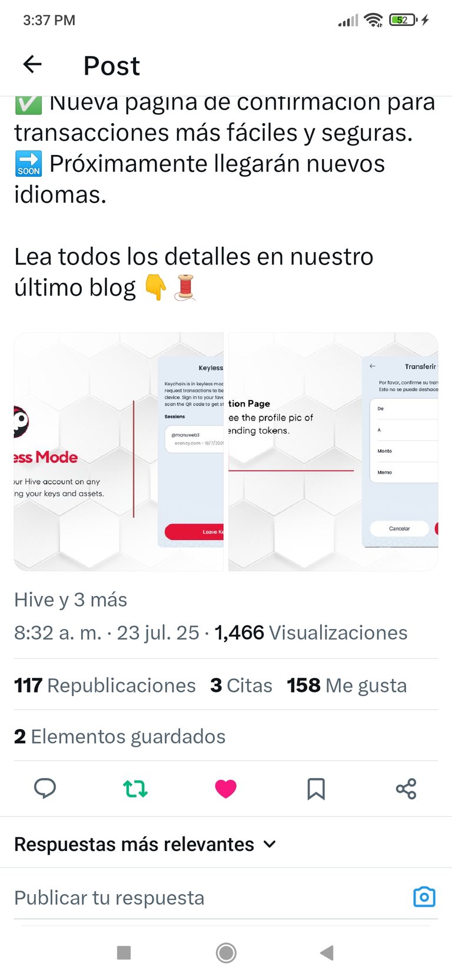Open the Keyless Mode image on the left
452x980 pixels.
pyautogui.click(x=119, y=452)
